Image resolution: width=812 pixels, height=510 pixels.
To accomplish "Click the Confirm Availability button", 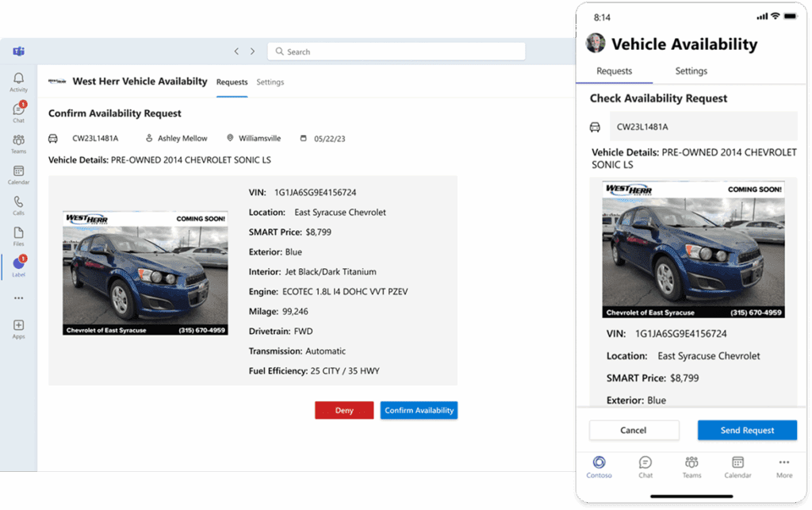I will click(x=419, y=410).
